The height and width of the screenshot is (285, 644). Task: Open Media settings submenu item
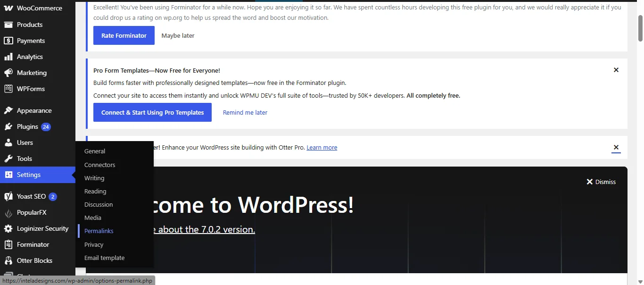(93, 218)
